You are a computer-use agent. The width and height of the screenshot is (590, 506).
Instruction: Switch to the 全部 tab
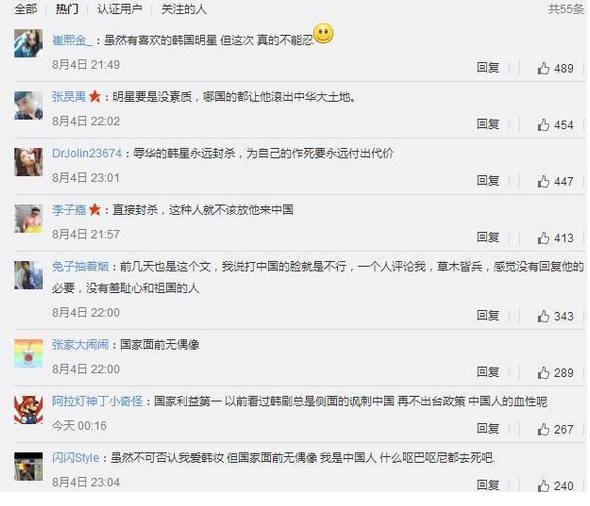point(26,9)
